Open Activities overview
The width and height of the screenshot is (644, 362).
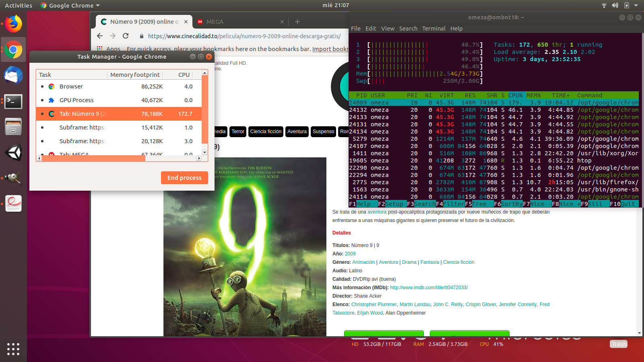[19, 5]
